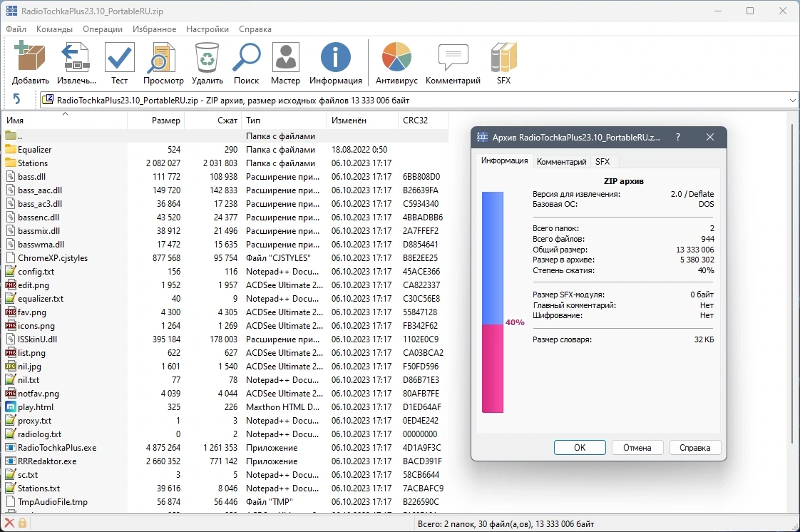
Task: Switch to the Комментарий tab in dialog
Action: click(561, 162)
